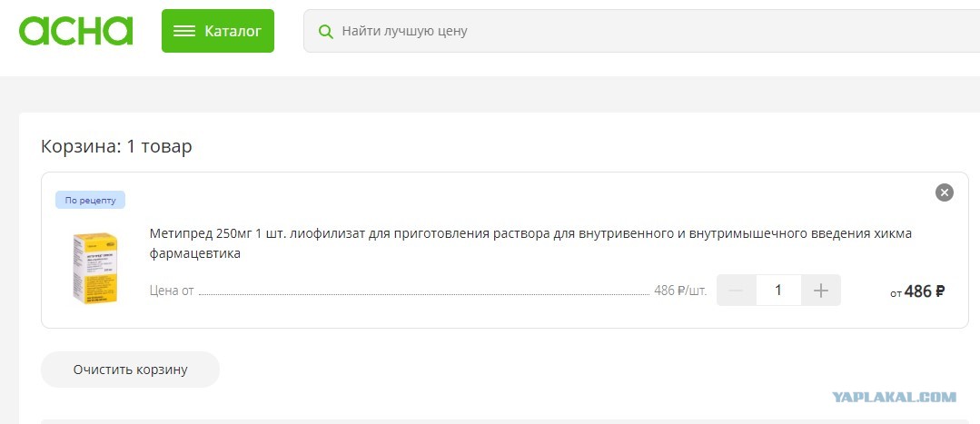Click the YAPLAKAL.COM watermark

895,397
